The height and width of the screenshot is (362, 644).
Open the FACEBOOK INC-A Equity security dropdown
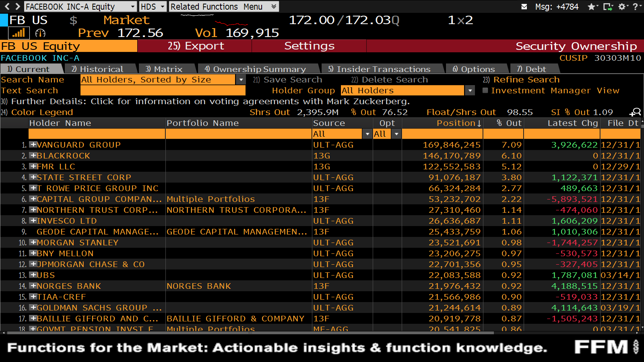[x=80, y=6]
